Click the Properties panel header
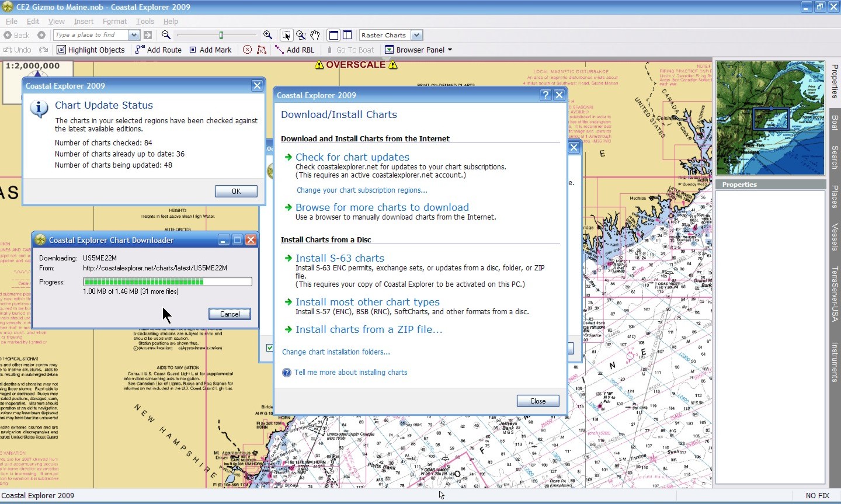Image resolution: width=841 pixels, height=504 pixels. [770, 185]
